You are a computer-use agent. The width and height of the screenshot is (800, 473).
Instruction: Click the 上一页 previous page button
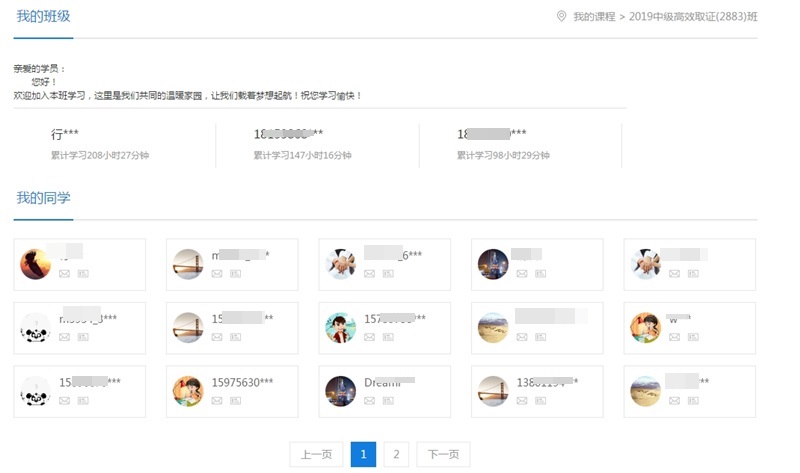click(316, 454)
